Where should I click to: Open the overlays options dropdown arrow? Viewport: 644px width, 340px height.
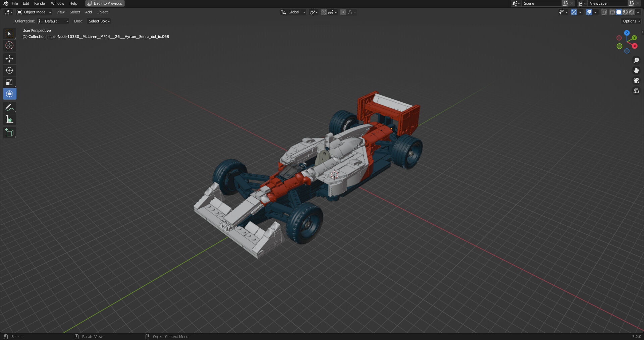pos(595,12)
